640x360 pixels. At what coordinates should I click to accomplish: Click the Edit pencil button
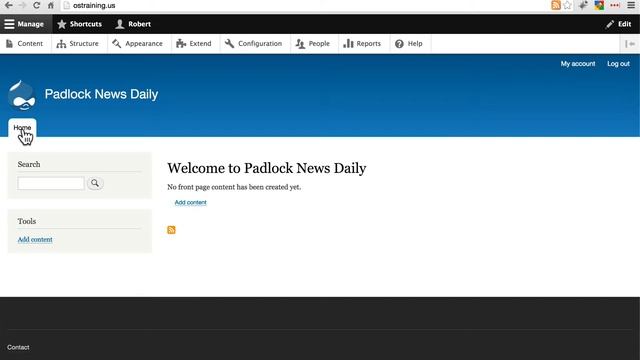pyautogui.click(x=619, y=24)
